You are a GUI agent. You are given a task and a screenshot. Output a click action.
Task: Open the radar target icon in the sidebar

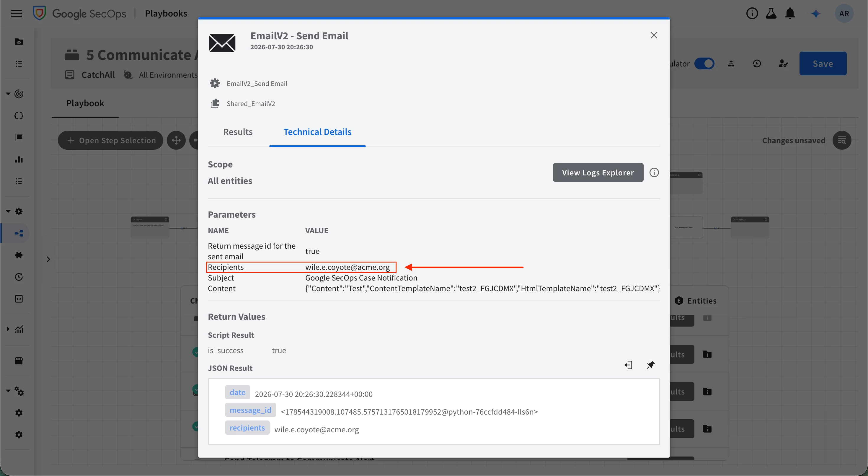pyautogui.click(x=19, y=94)
